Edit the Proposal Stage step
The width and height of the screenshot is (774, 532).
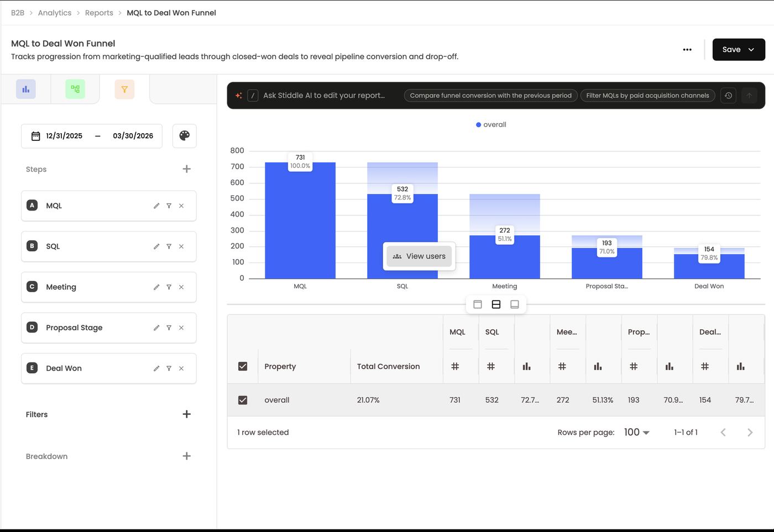tap(156, 328)
